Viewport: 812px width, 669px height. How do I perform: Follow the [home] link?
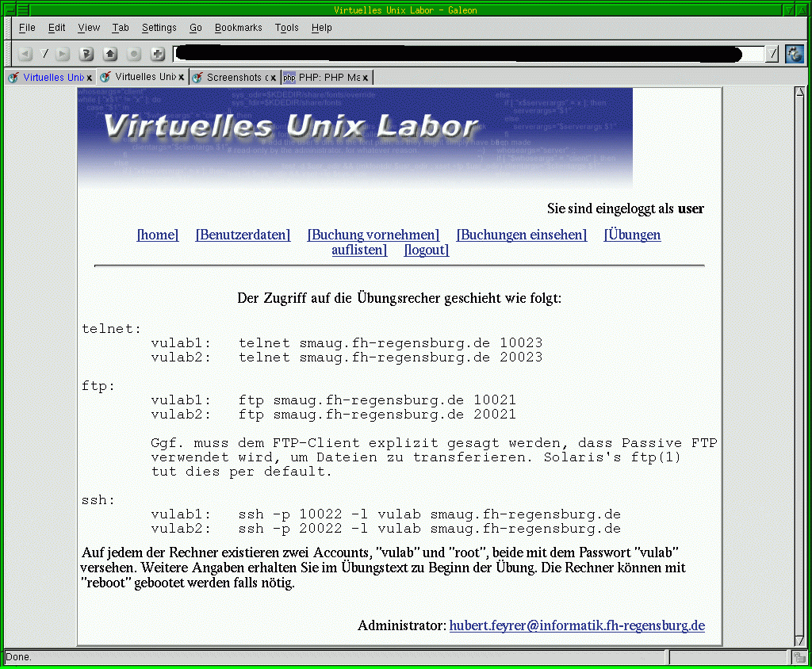(x=158, y=235)
